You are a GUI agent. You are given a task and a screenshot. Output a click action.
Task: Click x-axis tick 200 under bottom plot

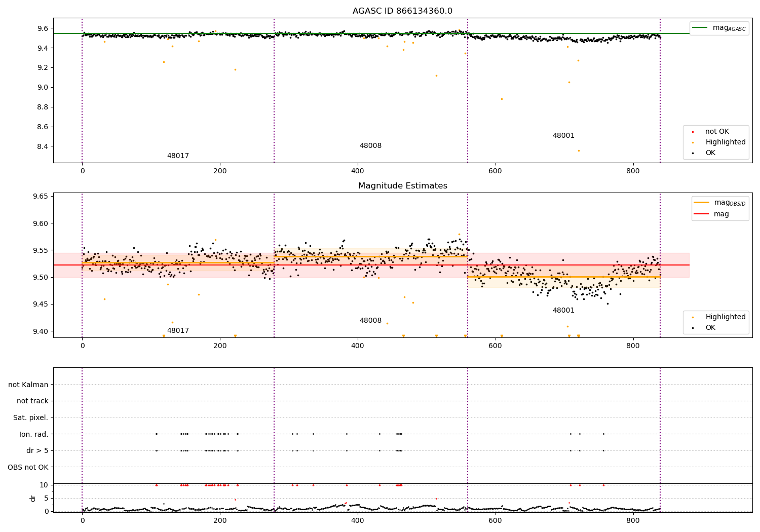click(x=220, y=520)
